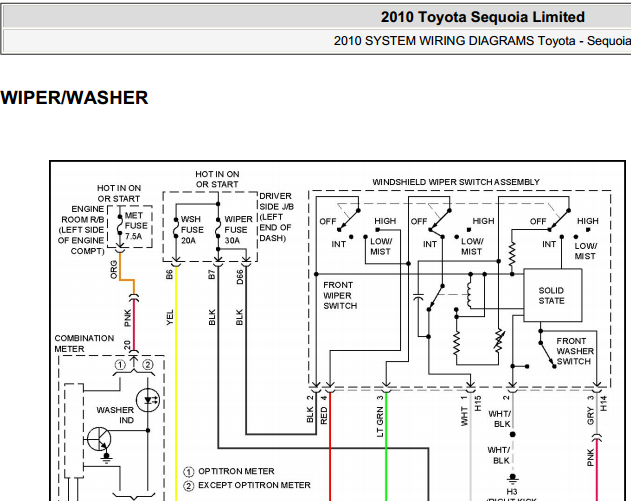Click the B6 connector label

point(169,274)
